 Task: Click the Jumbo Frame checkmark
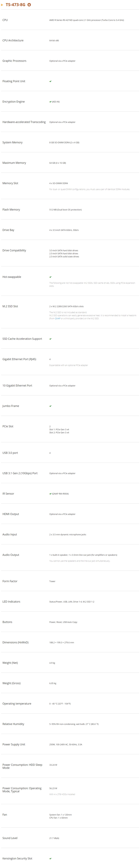pos(50,406)
